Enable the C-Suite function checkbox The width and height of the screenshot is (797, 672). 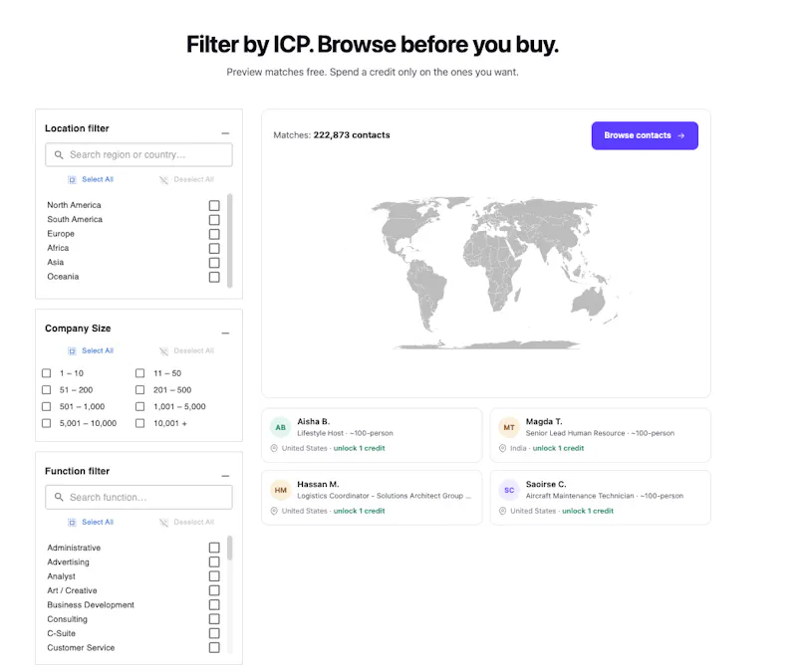(x=214, y=633)
